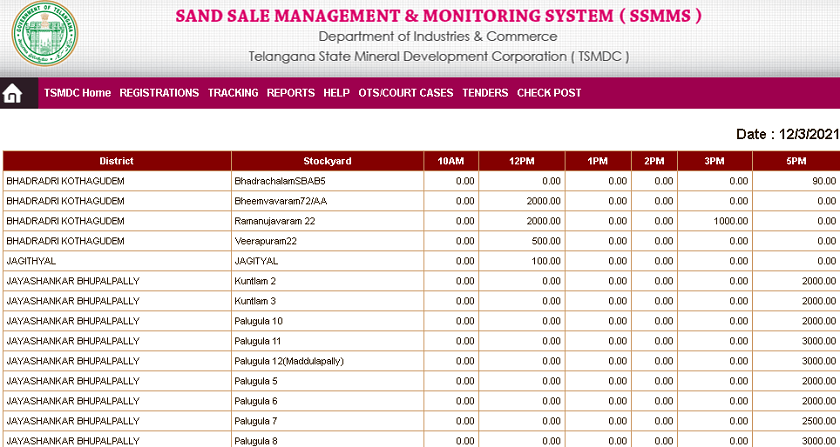This screenshot has height=447, width=840.
Task: Open the TENDERS menu
Action: [x=485, y=93]
